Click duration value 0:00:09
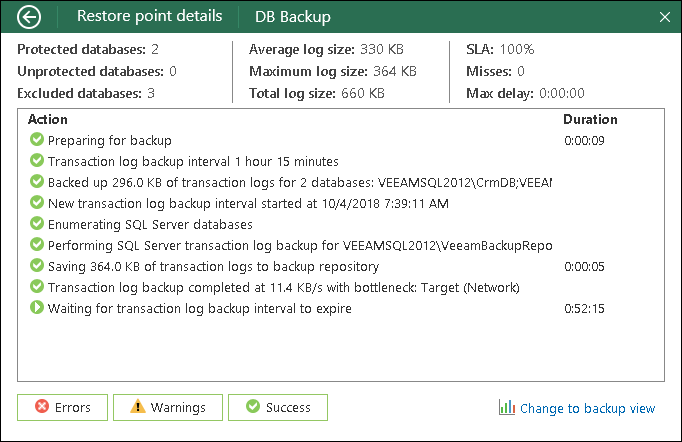Image resolution: width=682 pixels, height=442 pixels. coord(584,141)
